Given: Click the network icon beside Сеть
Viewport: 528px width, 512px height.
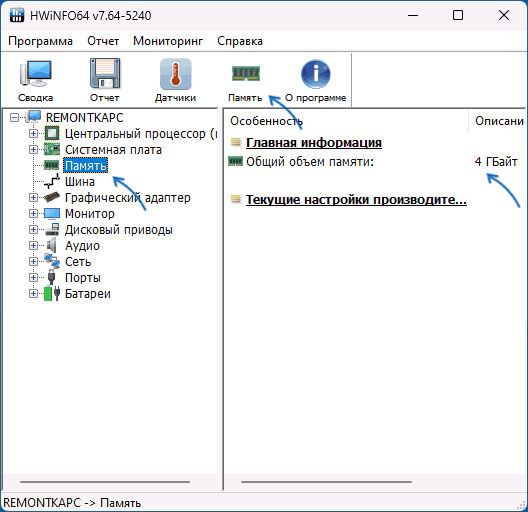Looking at the screenshot, I should [52, 261].
